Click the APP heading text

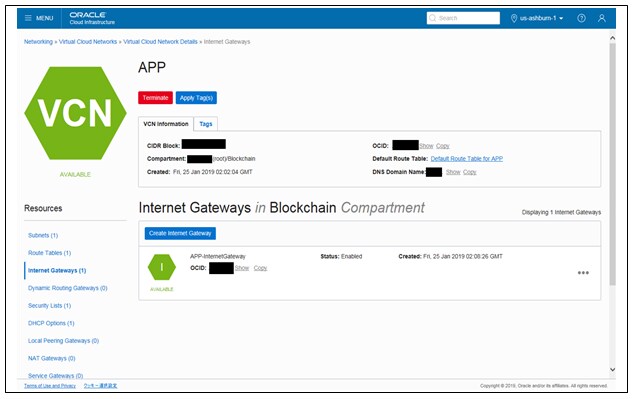[x=152, y=67]
